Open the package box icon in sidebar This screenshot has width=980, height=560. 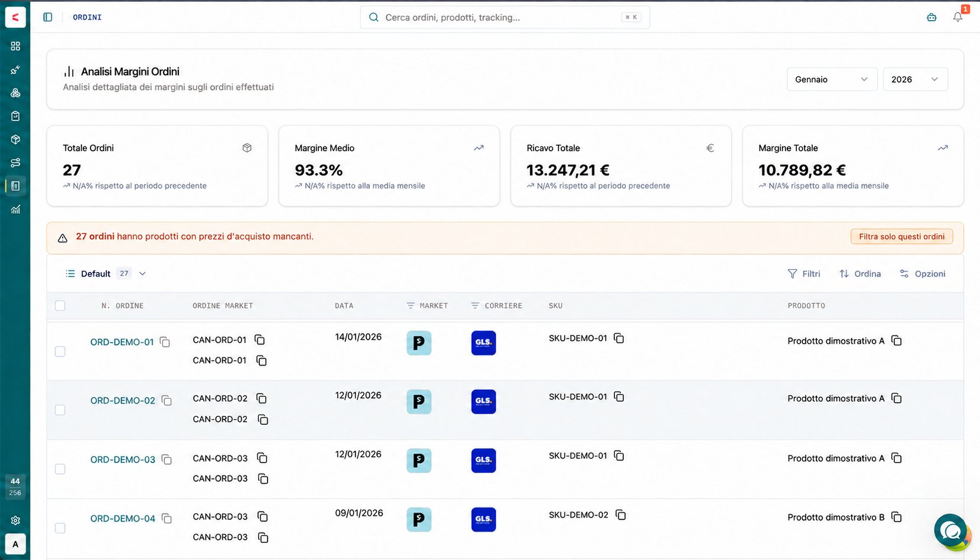tap(15, 139)
